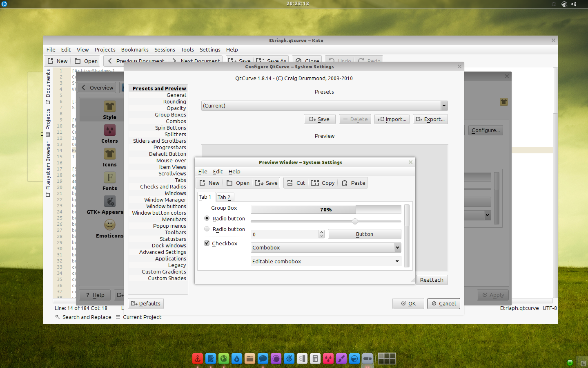Screen dimensions: 588x368
Task: Click the Reattach button
Action: (432, 280)
